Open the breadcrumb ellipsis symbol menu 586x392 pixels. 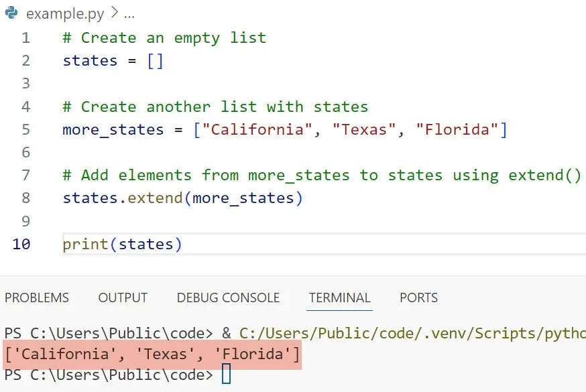click(129, 16)
